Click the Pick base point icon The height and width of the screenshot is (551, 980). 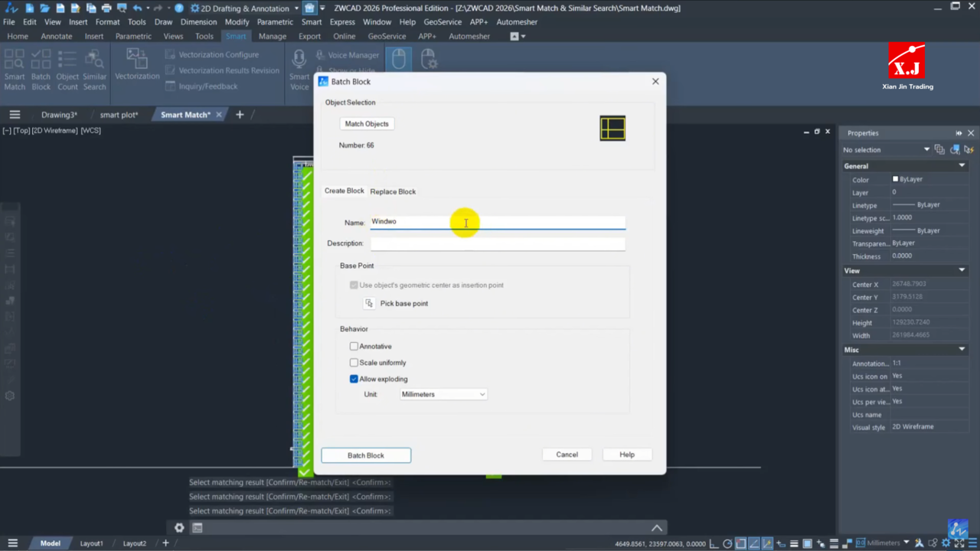[369, 304]
